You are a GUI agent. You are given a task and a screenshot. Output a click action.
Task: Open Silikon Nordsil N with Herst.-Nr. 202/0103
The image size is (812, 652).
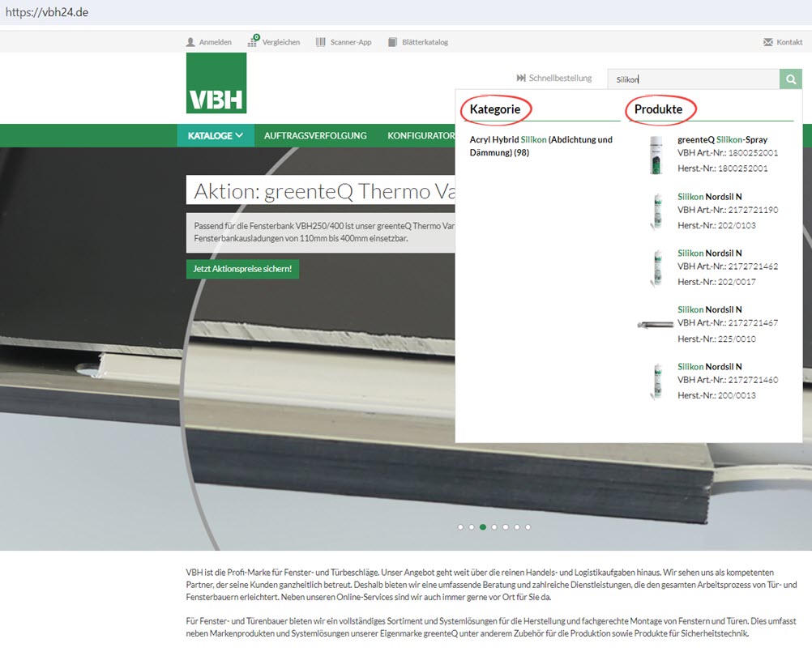(x=709, y=197)
